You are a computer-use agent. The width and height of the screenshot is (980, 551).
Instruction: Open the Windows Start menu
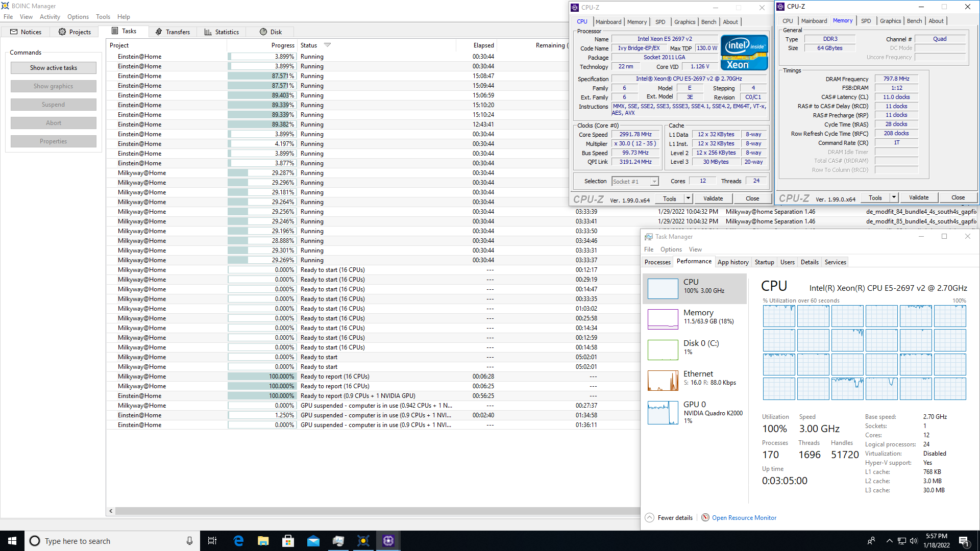click(x=12, y=541)
